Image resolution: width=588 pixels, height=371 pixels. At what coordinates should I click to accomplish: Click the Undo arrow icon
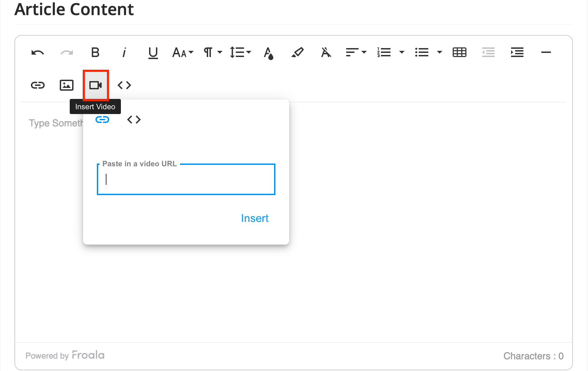coord(38,53)
